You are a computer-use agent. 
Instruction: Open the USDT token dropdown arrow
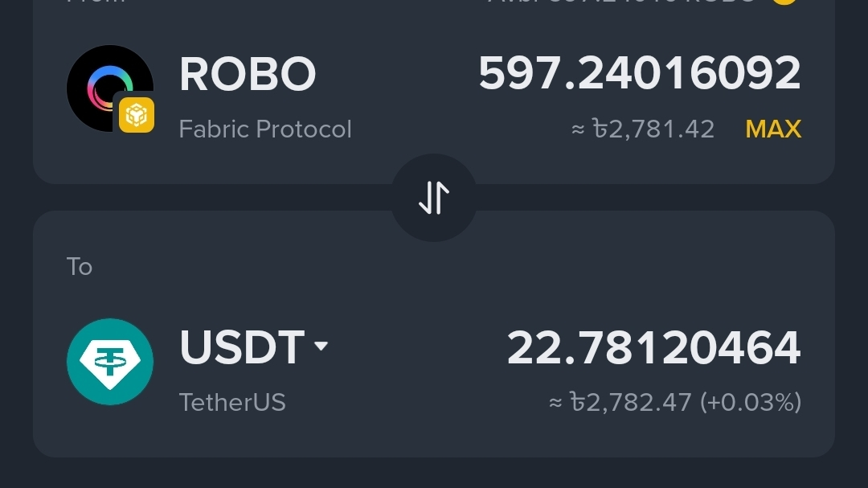pyautogui.click(x=321, y=347)
